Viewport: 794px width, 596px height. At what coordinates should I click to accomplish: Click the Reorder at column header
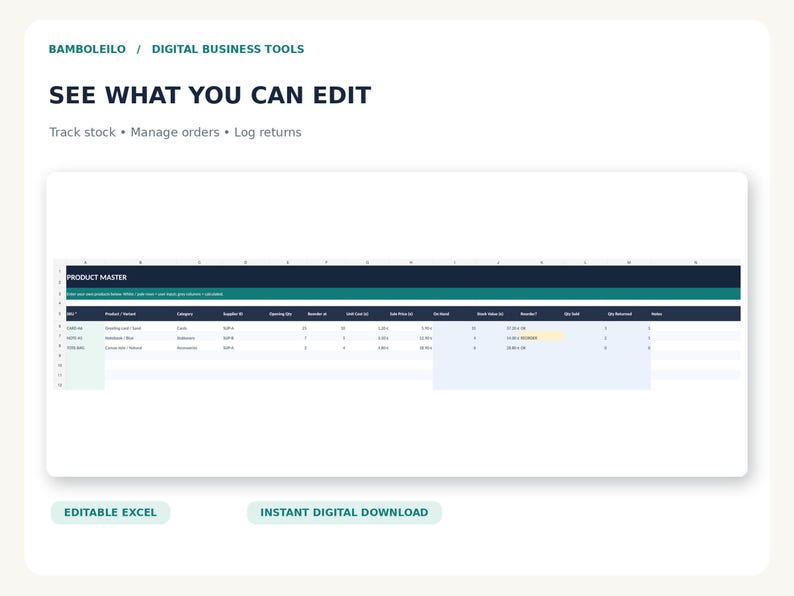coord(326,314)
